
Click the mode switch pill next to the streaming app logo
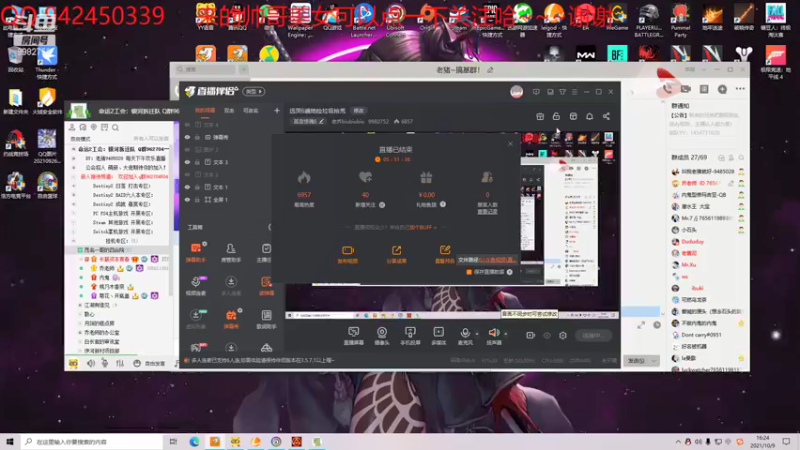[x=254, y=91]
